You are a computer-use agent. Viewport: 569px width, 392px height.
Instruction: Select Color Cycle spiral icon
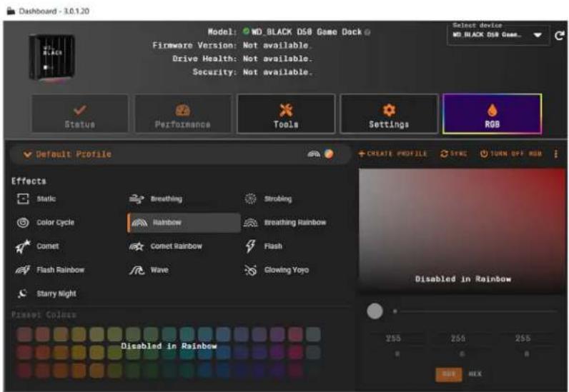pos(23,222)
